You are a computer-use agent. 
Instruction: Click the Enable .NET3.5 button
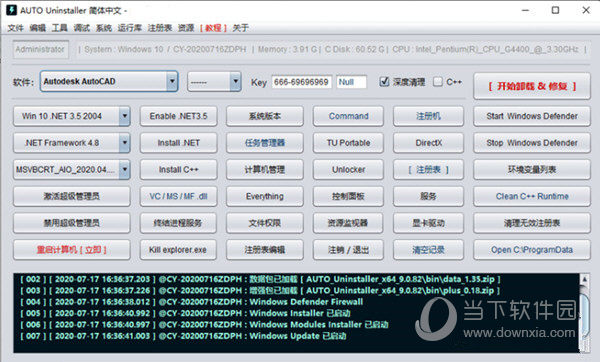coord(178,116)
